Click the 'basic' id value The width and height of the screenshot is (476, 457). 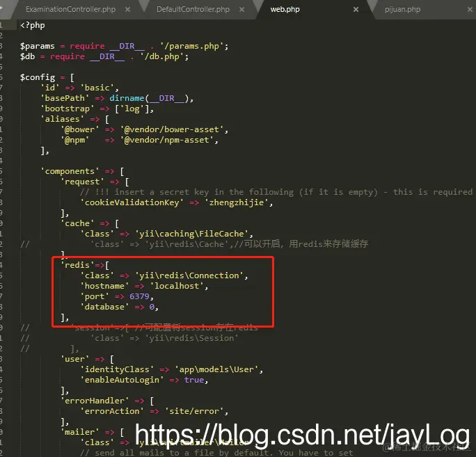pyautogui.click(x=97, y=88)
